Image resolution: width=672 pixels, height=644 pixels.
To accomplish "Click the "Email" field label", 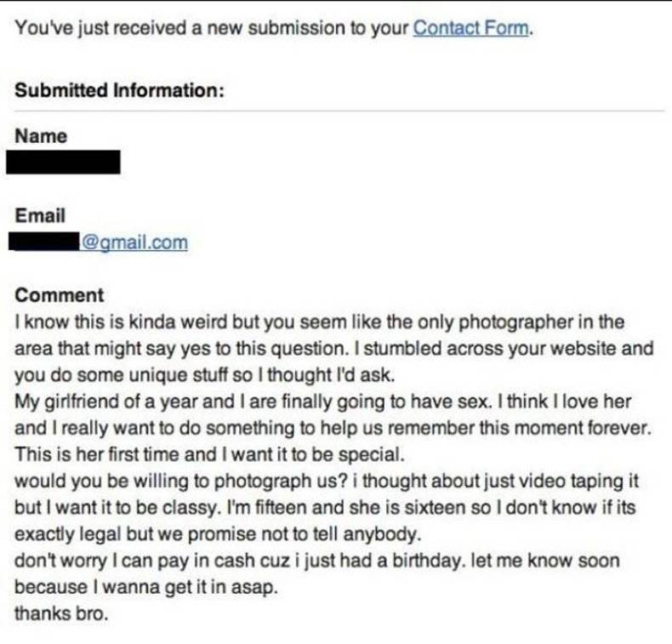I will [40, 215].
